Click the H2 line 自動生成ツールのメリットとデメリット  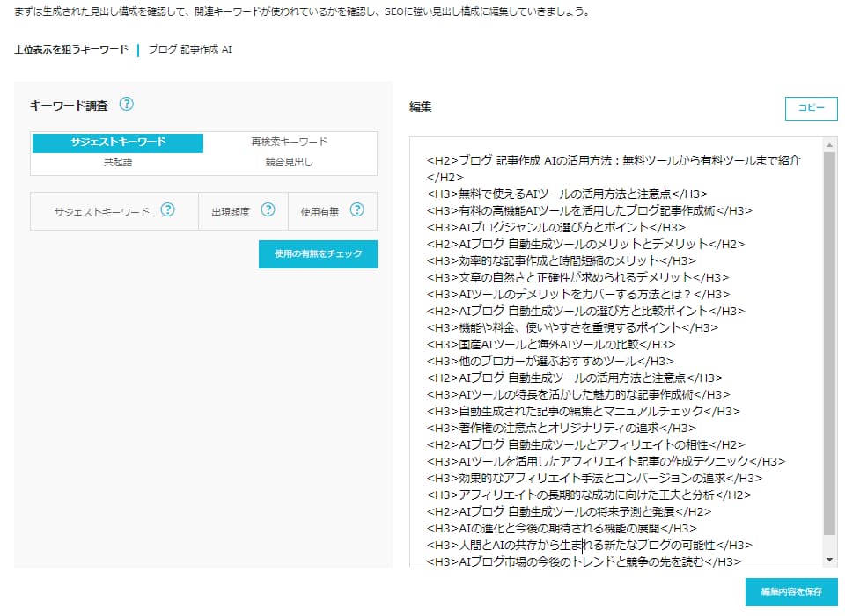click(x=585, y=244)
